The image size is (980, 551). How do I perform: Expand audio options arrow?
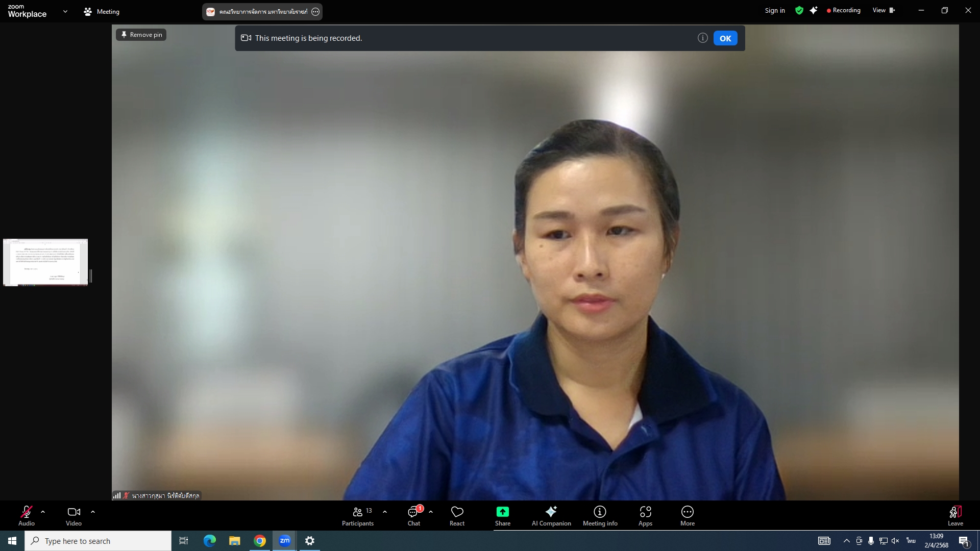tap(43, 512)
